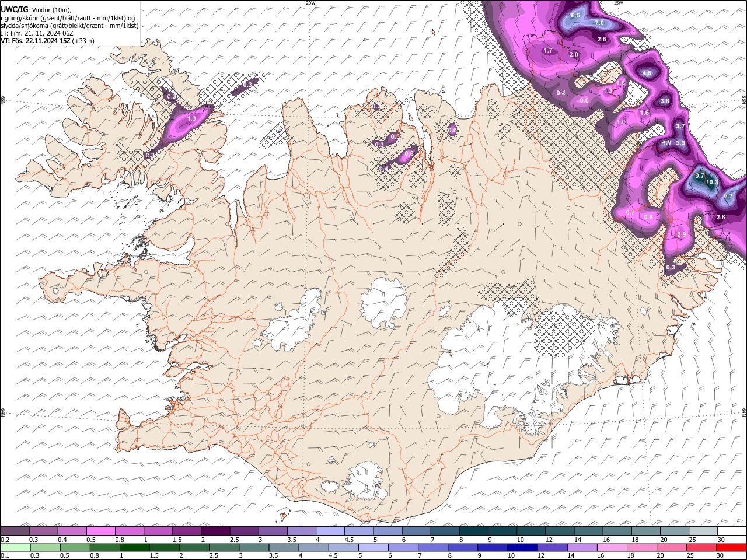This screenshot has width=747, height=560.
Task: Click the 4.5 precipitation value on the map
Action: [x=647, y=73]
